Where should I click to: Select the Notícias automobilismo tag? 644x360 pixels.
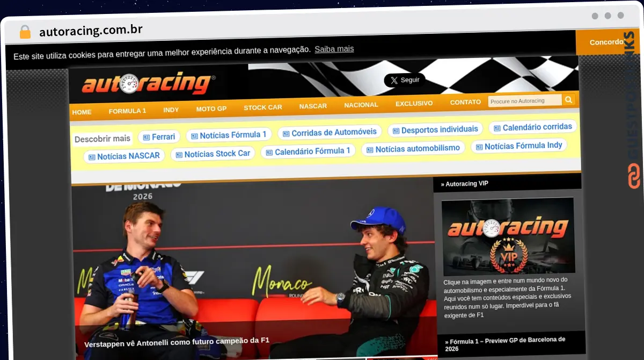413,148
